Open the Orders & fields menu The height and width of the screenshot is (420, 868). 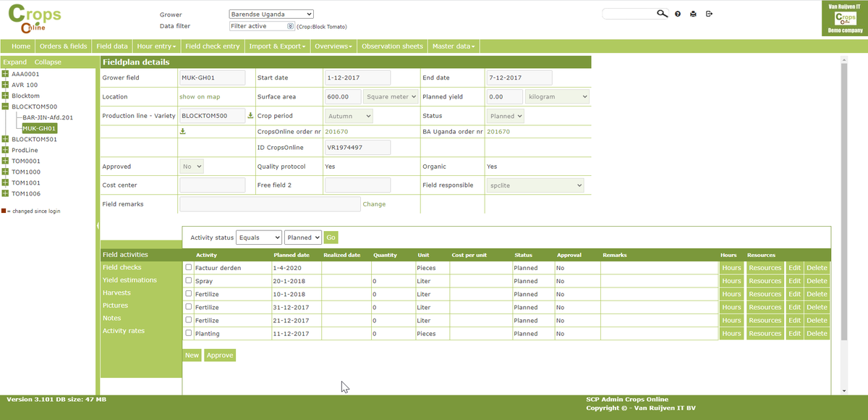(63, 46)
